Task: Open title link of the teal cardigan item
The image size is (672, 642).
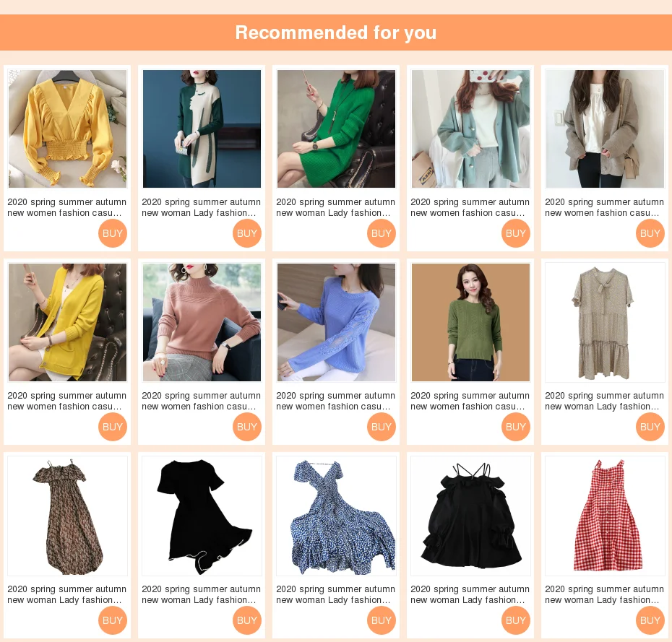Action: [470, 207]
